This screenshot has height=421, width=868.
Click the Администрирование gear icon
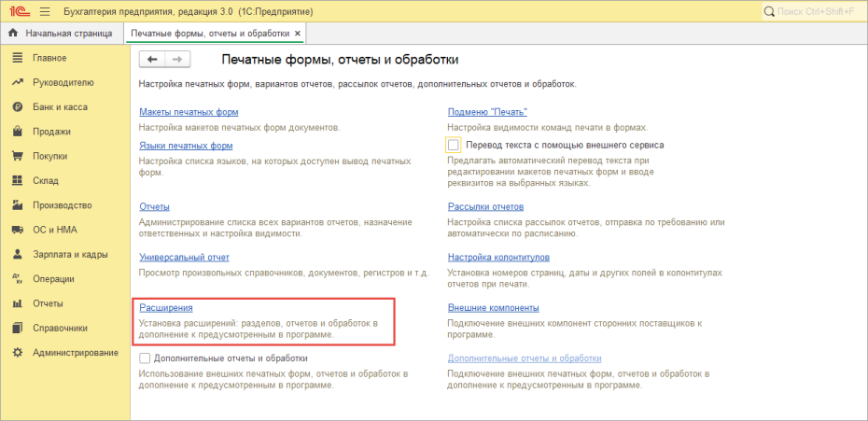(18, 353)
